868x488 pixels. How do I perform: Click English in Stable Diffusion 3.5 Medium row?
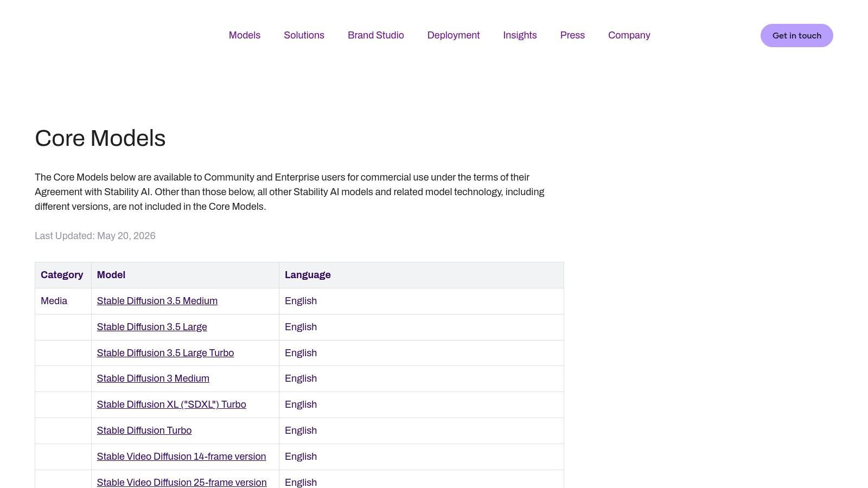coord(301,301)
